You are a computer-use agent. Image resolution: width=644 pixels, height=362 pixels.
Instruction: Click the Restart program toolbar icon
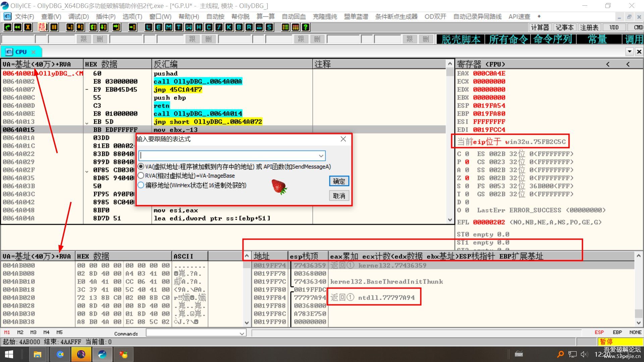18,27
